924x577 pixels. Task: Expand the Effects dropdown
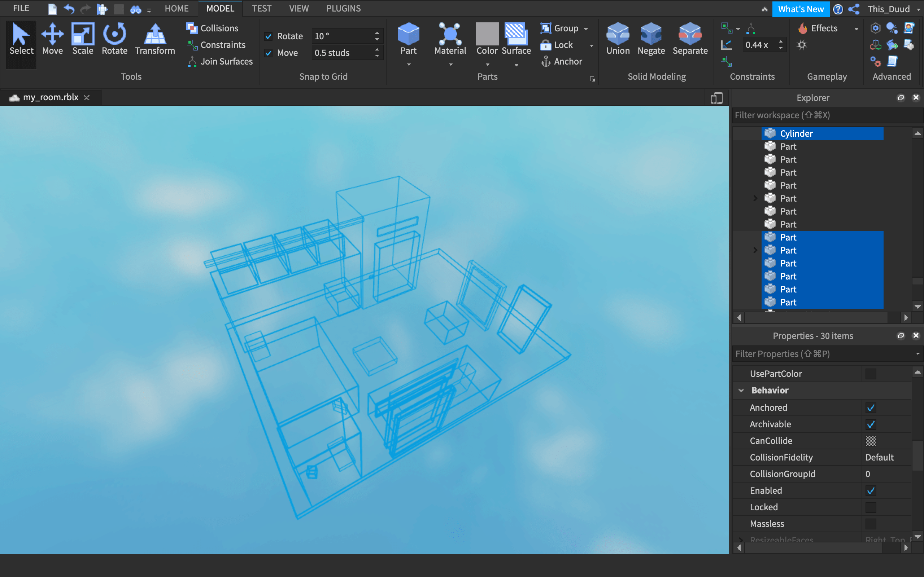[857, 28]
